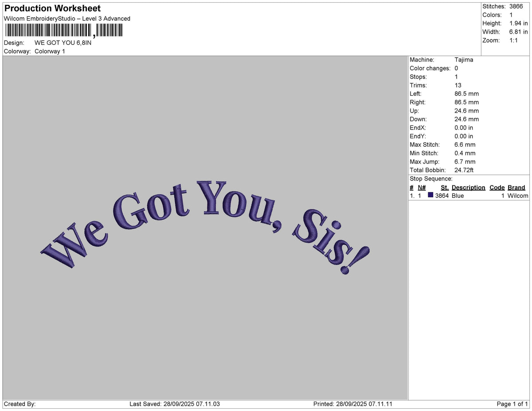Image resolution: width=532 pixels, height=411 pixels.
Task: Click the 'Code' column header
Action: click(x=497, y=188)
